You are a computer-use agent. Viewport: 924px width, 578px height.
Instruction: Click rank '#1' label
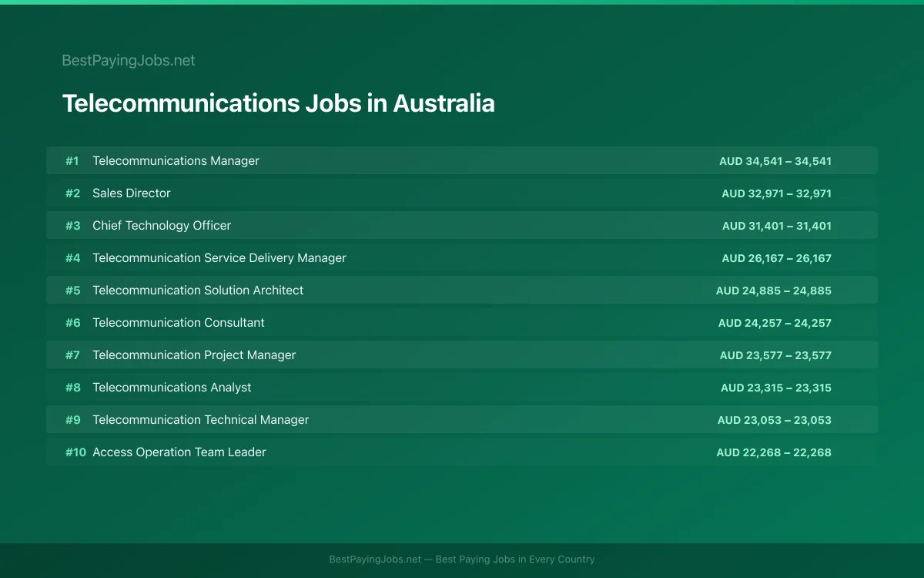[72, 161]
